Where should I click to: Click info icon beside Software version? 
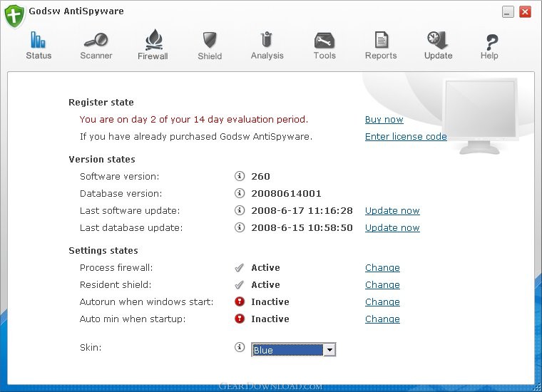(x=239, y=176)
